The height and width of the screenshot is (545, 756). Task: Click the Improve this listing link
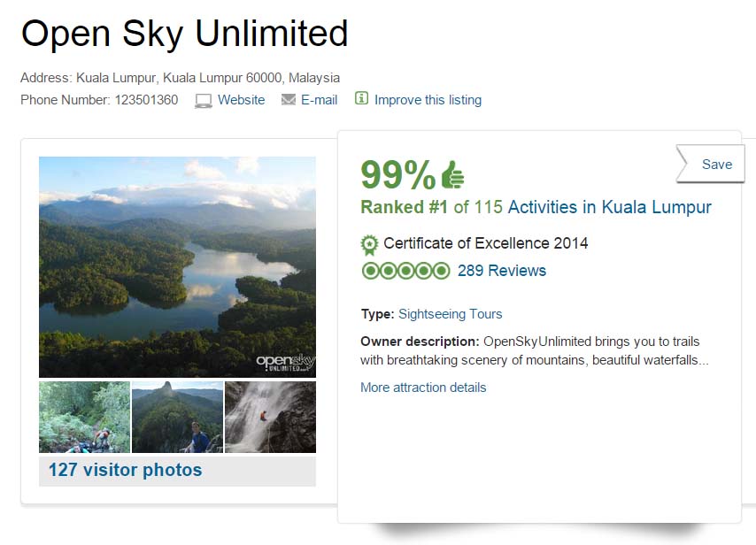(428, 100)
